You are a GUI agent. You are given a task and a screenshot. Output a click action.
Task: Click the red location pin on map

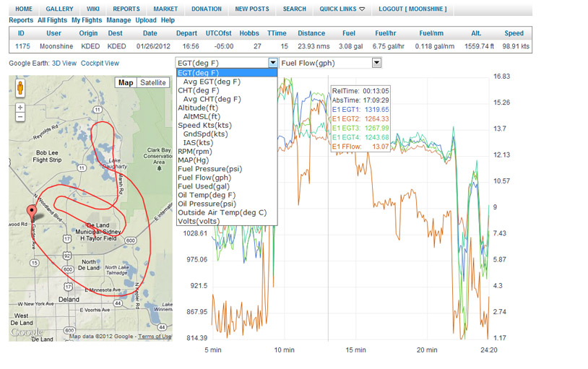point(31,211)
